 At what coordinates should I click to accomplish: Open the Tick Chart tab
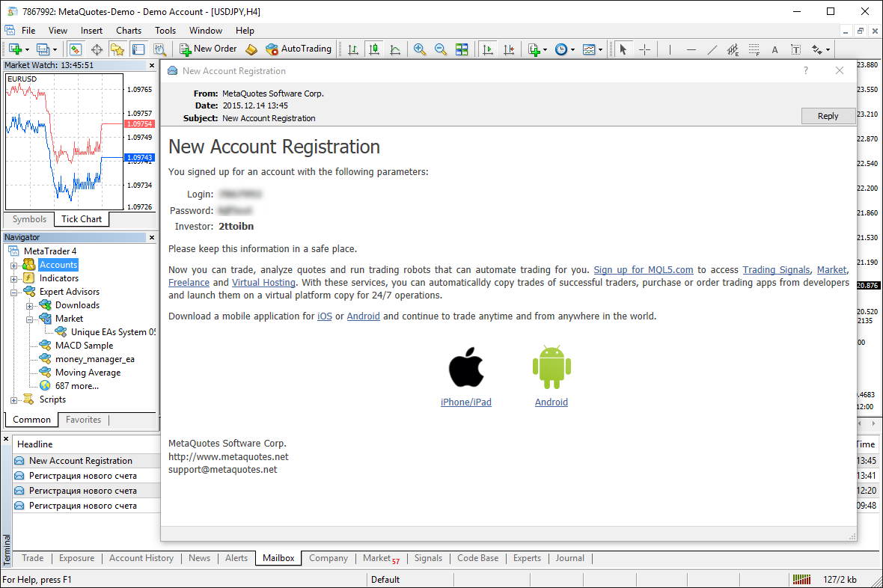tap(82, 219)
